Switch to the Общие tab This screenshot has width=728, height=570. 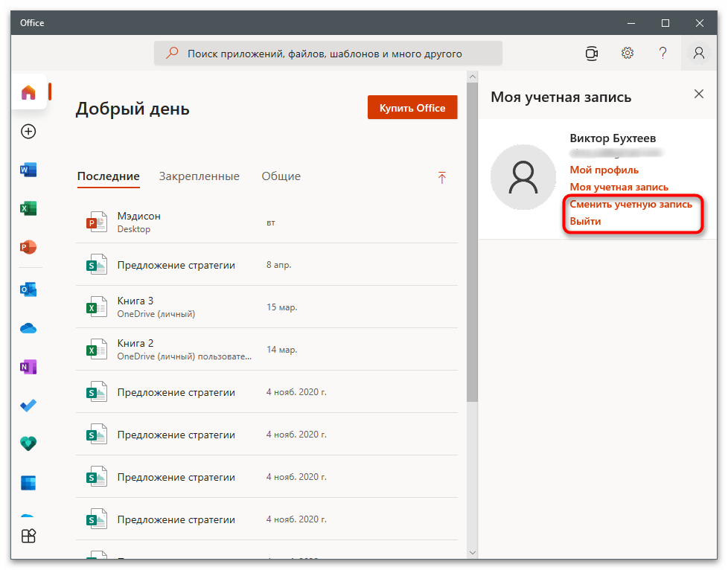pyautogui.click(x=281, y=176)
